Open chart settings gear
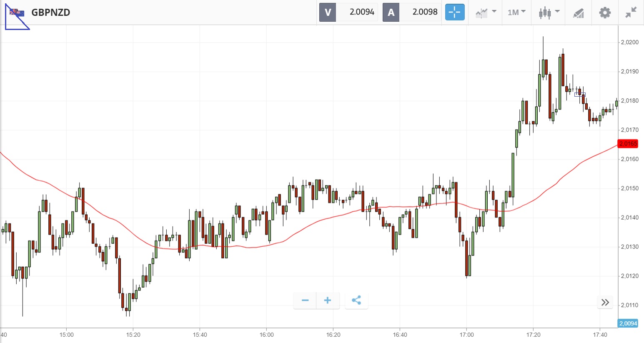 click(x=605, y=13)
